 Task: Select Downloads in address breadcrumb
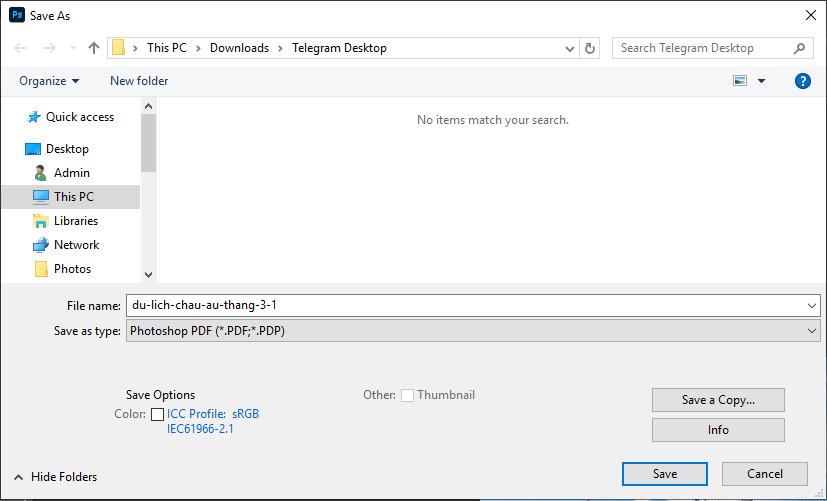[x=239, y=48]
